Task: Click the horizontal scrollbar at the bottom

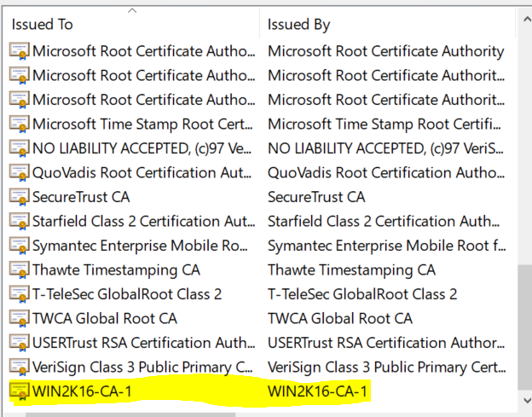Action: pos(128,414)
